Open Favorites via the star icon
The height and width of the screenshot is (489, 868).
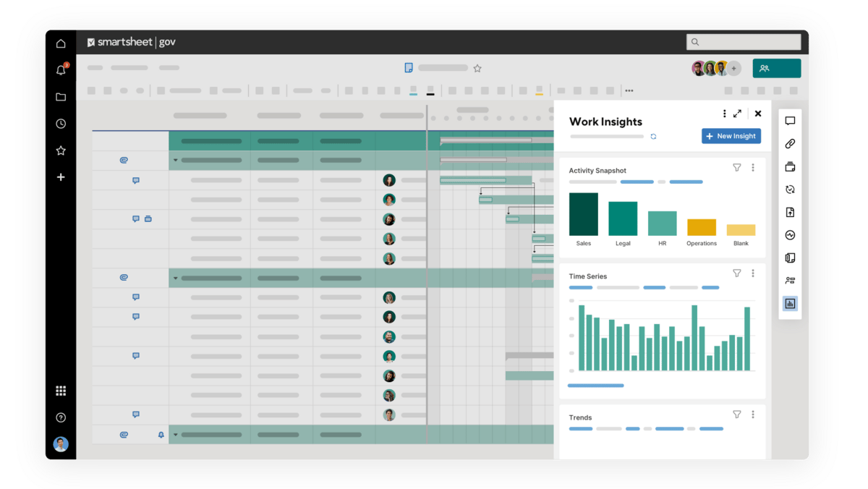pyautogui.click(x=61, y=150)
